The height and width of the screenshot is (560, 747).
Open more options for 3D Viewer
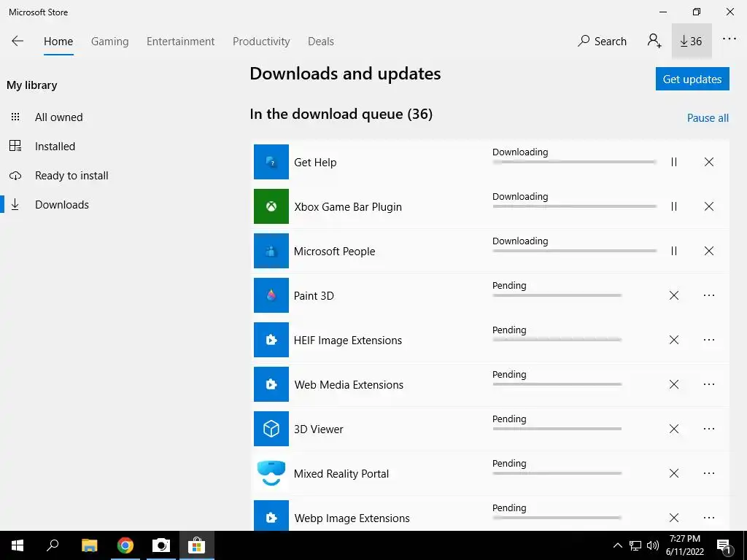(x=709, y=429)
